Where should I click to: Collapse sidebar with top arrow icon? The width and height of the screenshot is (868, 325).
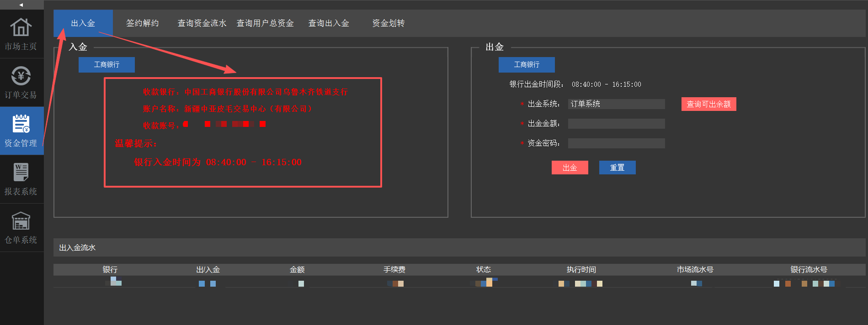[21, 5]
